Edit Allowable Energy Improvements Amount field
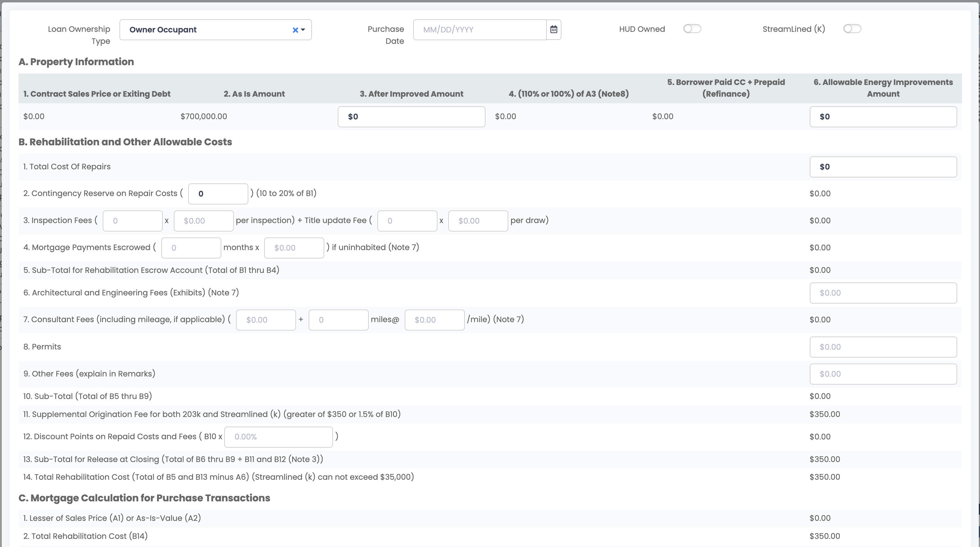 883,116
